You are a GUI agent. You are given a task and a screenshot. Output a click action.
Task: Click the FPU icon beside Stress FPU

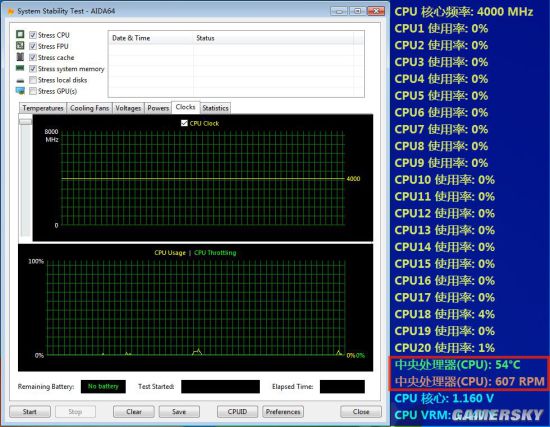(x=20, y=45)
